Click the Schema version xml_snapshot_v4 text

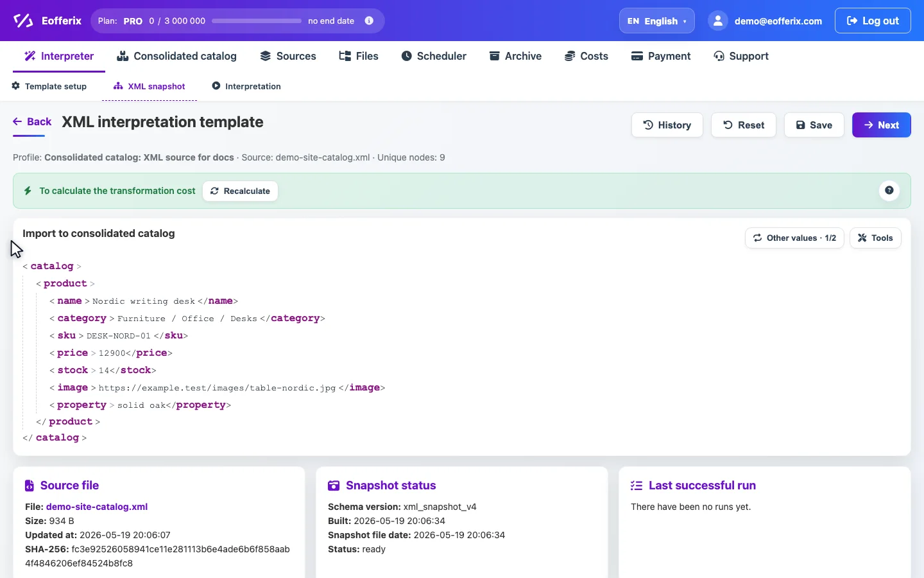402,507
